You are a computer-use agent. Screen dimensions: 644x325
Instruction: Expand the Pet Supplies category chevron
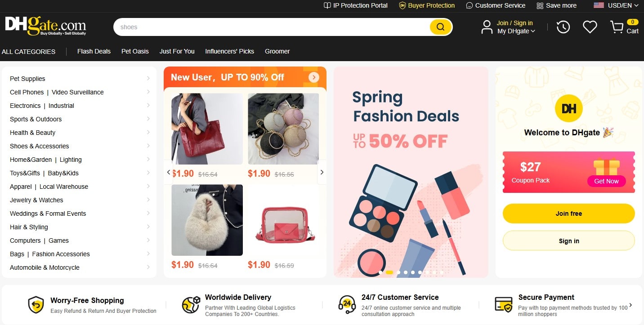(148, 78)
